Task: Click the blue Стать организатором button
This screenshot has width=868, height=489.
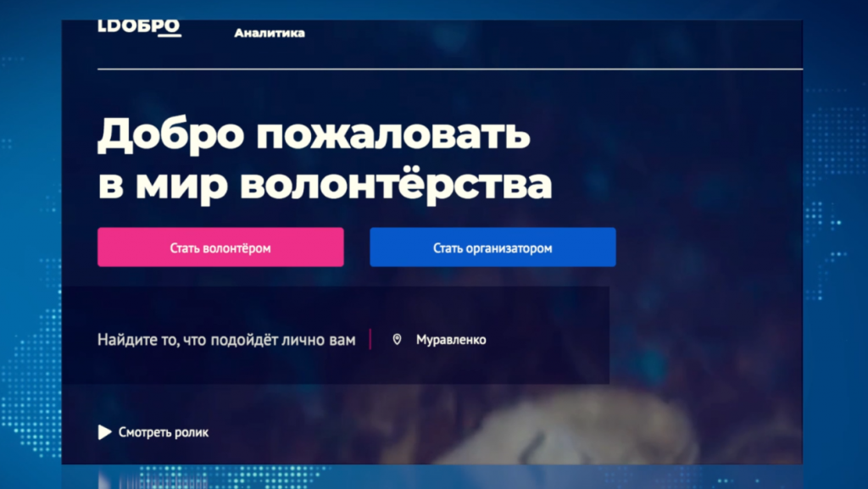Action: (x=492, y=247)
